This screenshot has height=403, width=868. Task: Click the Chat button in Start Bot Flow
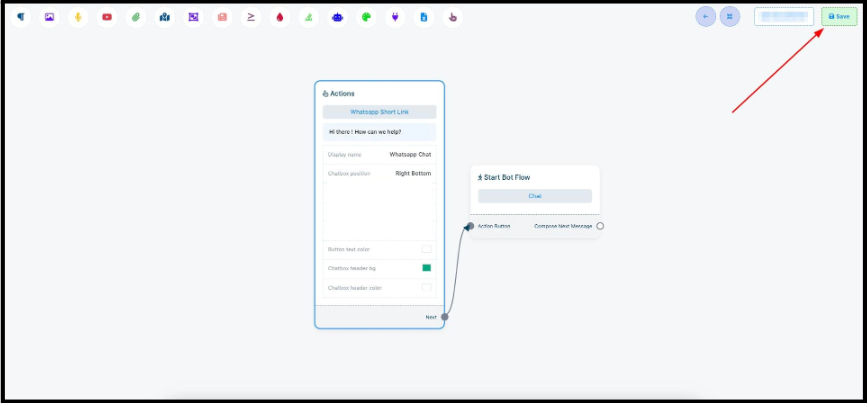[x=534, y=196]
